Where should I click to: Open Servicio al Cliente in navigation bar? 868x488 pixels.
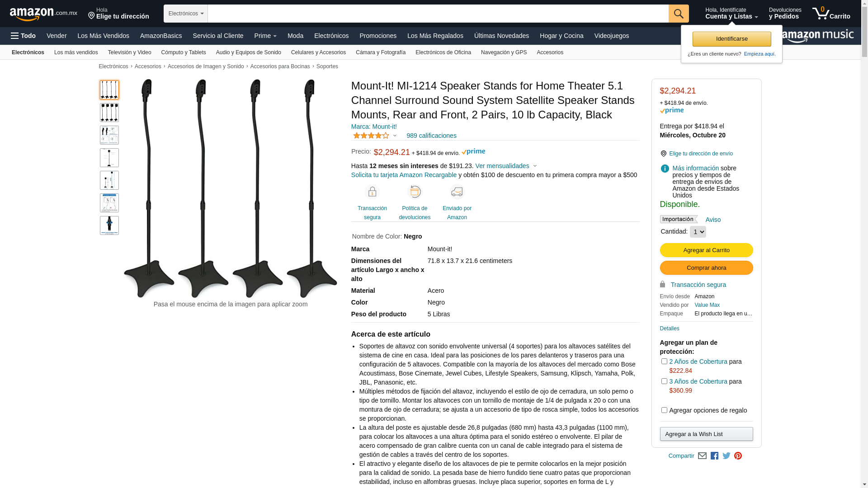[218, 36]
